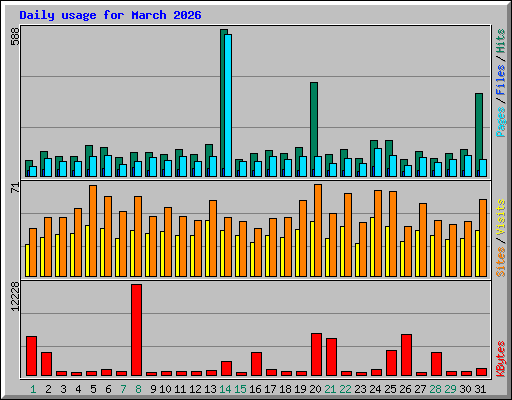Screen dimensions: 512x400
Task: Click the 'KBytes' legend label
Action: (500, 359)
